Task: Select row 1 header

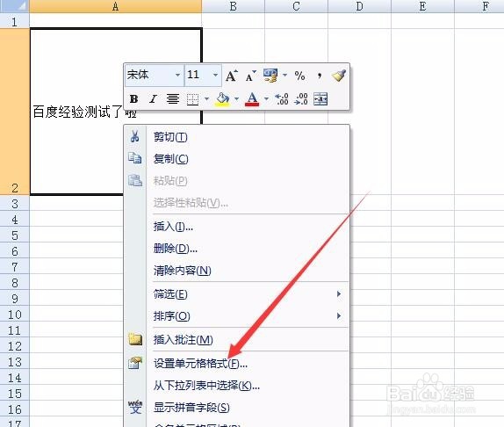Action: point(14,21)
